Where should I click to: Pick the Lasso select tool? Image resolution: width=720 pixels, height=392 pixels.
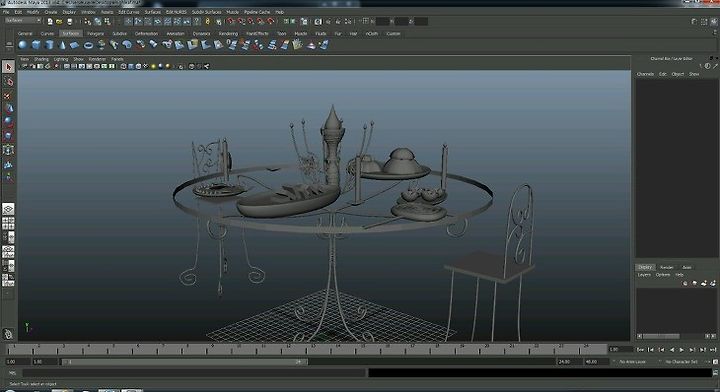click(8, 82)
